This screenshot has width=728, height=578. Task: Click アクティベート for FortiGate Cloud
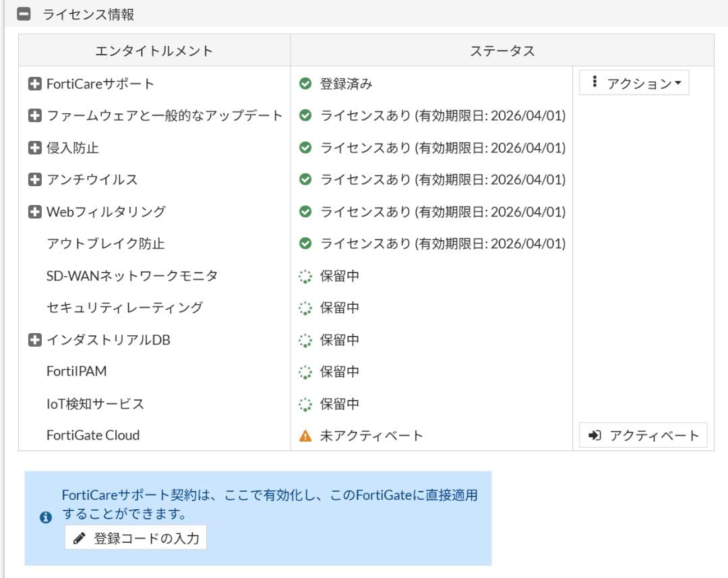click(642, 435)
